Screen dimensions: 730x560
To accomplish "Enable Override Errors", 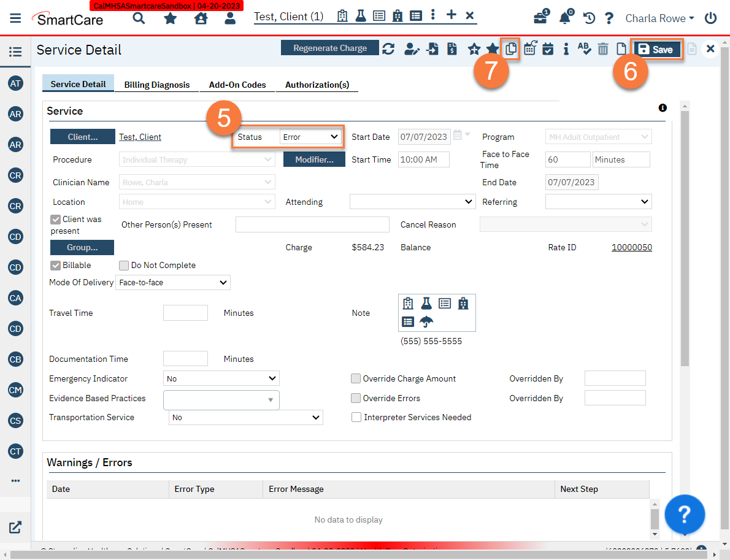I will click(356, 397).
